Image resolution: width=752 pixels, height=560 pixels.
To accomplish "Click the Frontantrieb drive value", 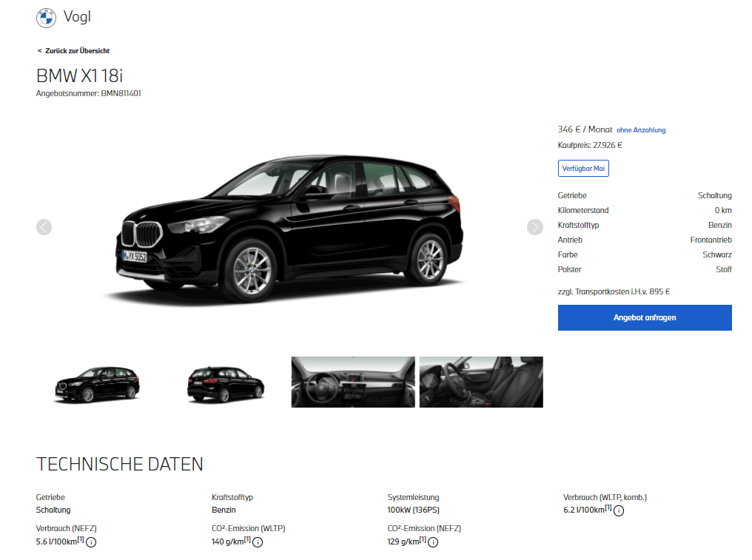I will tap(711, 240).
